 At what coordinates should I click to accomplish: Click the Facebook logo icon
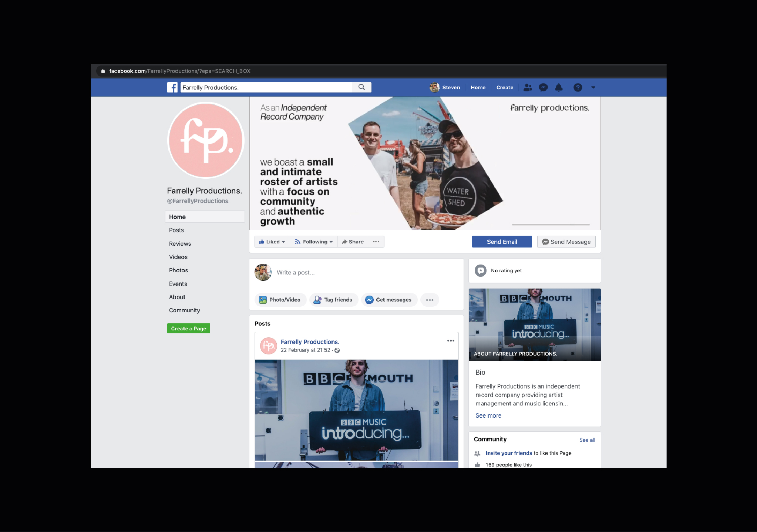coord(172,87)
